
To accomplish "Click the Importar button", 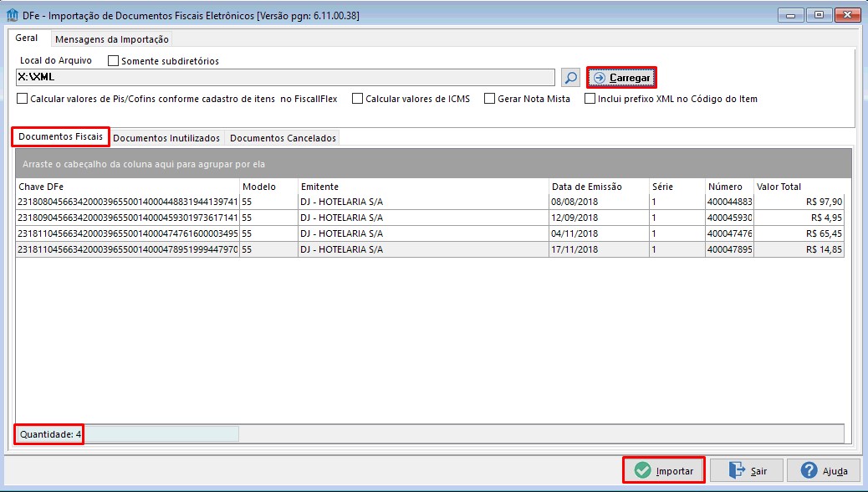I will [664, 470].
